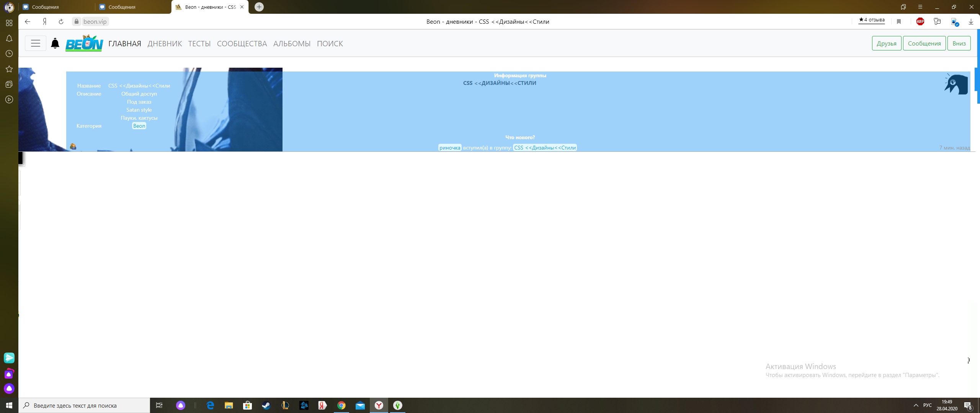980x413 pixels.
Task: Open the image extension icon with checkmark
Action: (955, 22)
